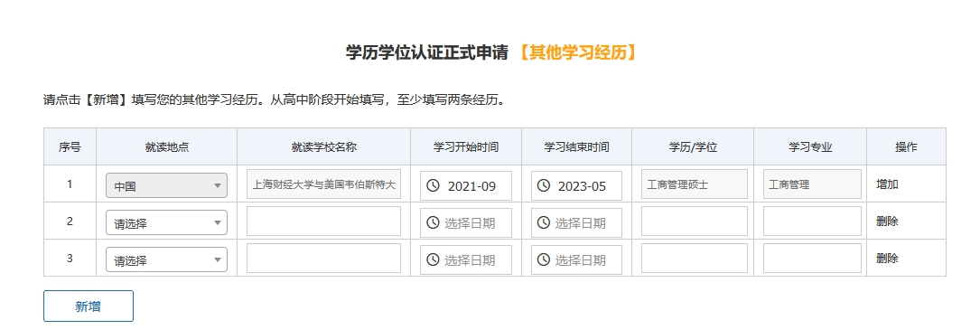Delete row 2 via 删除 link
This screenshot has width=980, height=330.
click(x=888, y=221)
